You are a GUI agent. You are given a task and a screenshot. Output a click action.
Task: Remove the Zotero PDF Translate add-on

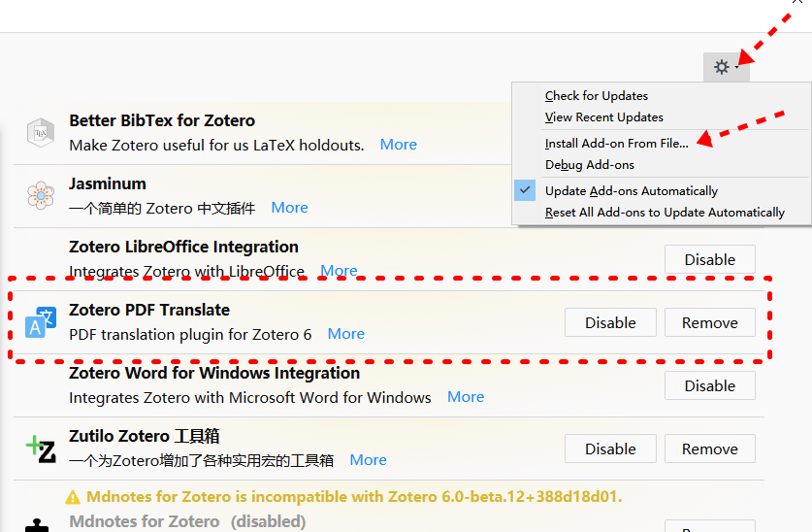pyautogui.click(x=709, y=322)
